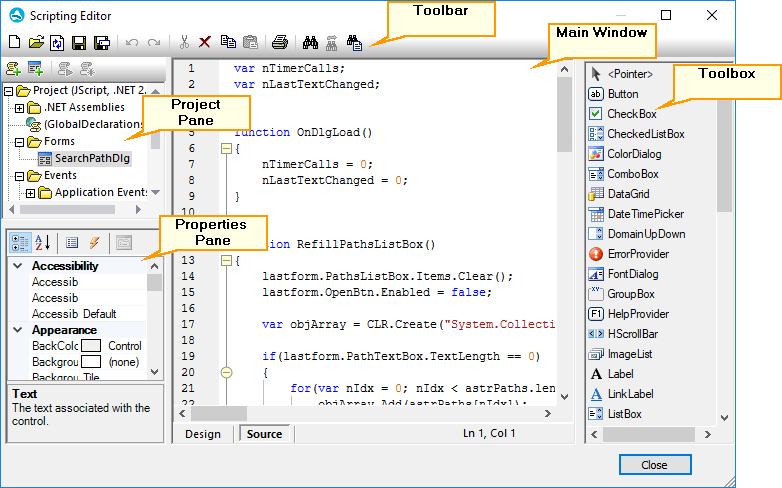Click the Copy toolbar icon
Screen dimensions: 782x488
[x=228, y=43]
